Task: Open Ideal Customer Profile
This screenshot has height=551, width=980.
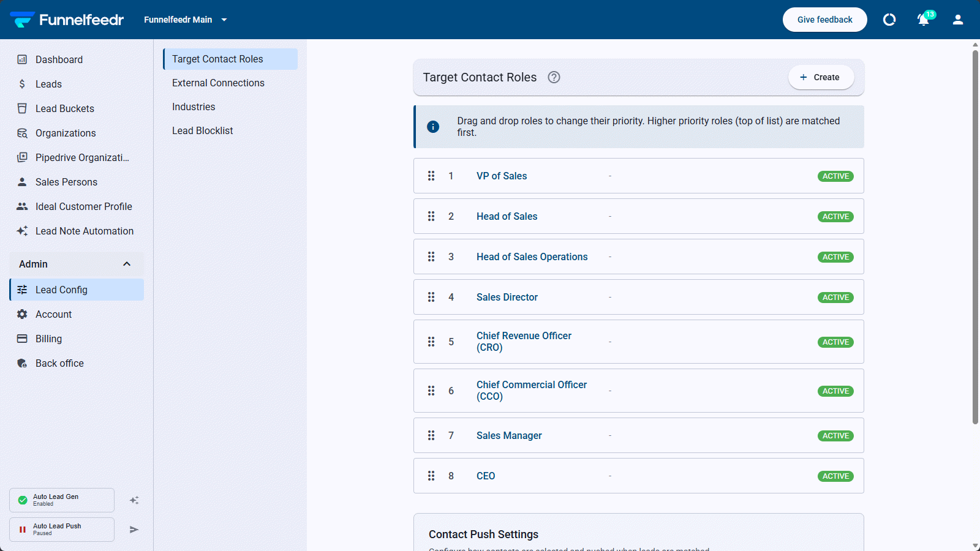Action: [x=77, y=206]
